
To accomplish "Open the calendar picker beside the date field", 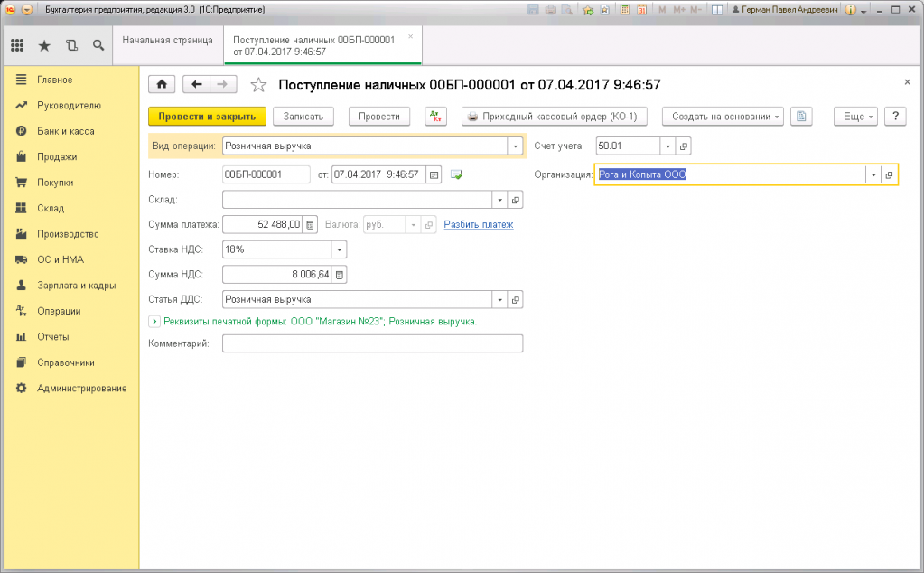I will coord(434,174).
